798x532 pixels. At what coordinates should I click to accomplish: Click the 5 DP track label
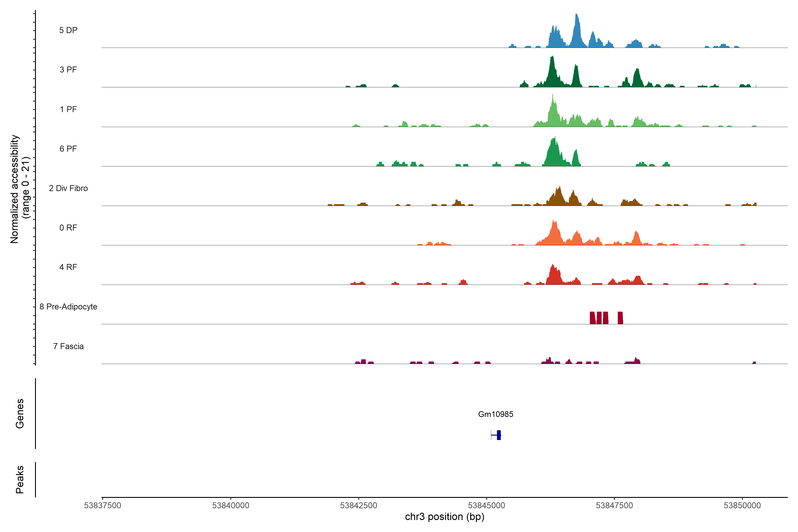[x=68, y=30]
